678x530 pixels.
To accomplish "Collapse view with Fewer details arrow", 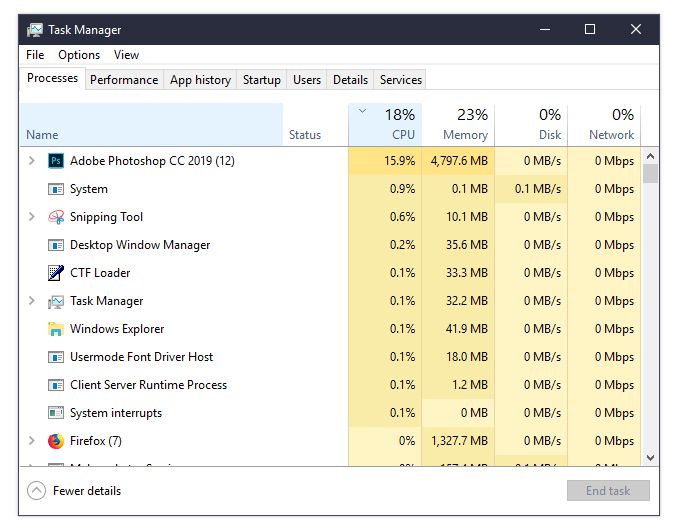I will coord(36,491).
